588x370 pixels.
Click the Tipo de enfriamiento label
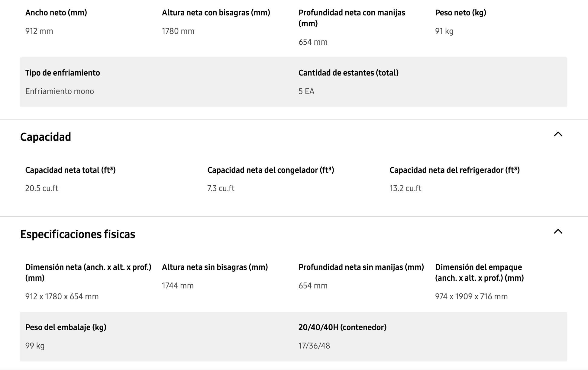(x=63, y=73)
